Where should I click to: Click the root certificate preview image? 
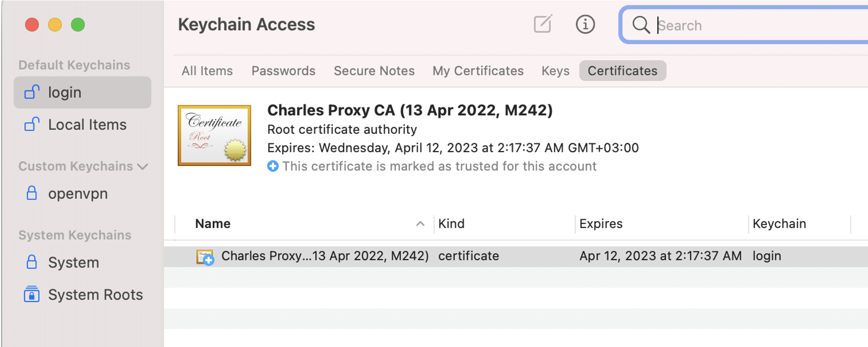[215, 134]
